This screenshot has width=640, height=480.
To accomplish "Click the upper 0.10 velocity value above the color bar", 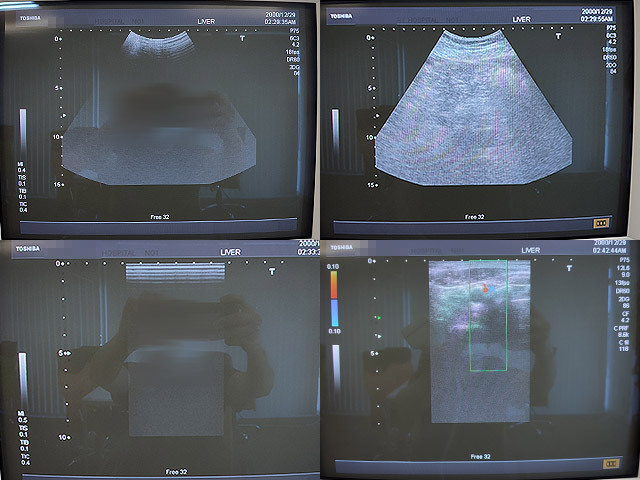I will [x=333, y=267].
